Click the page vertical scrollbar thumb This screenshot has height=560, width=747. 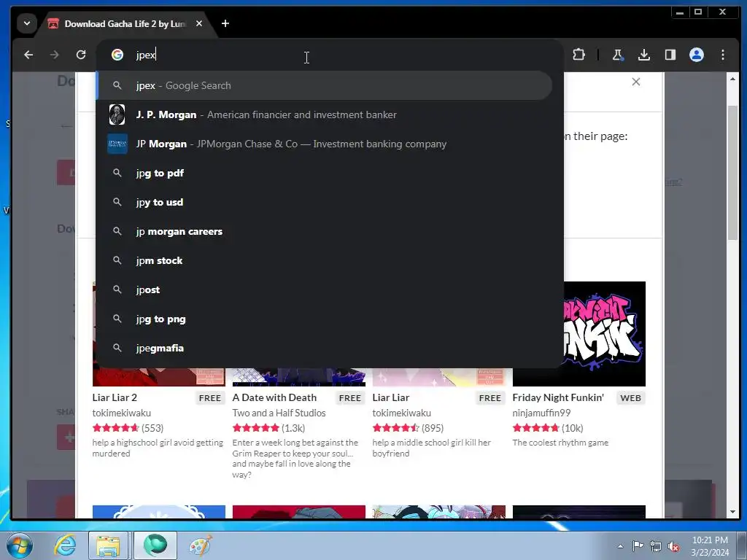tap(732, 172)
